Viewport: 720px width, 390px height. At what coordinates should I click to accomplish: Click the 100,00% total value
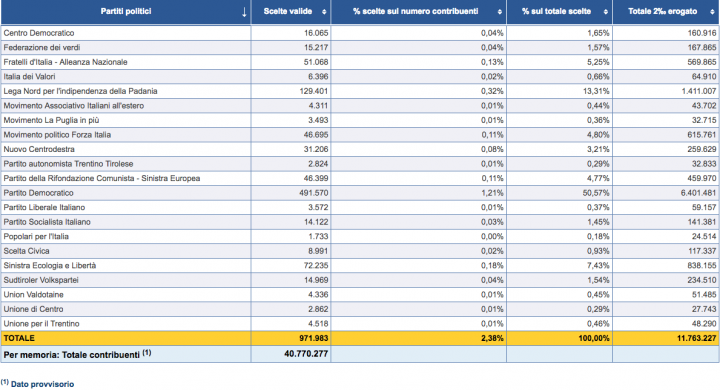click(x=594, y=338)
